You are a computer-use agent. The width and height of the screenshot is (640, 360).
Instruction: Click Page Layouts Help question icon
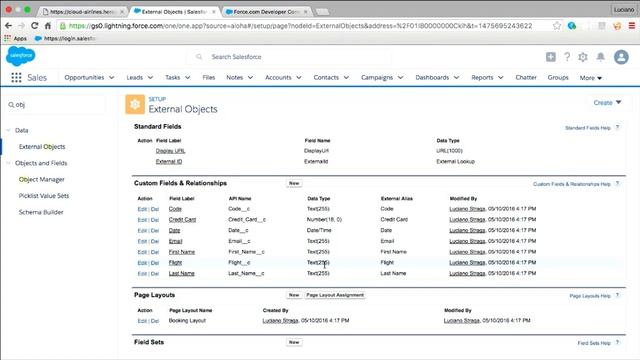pos(618,295)
